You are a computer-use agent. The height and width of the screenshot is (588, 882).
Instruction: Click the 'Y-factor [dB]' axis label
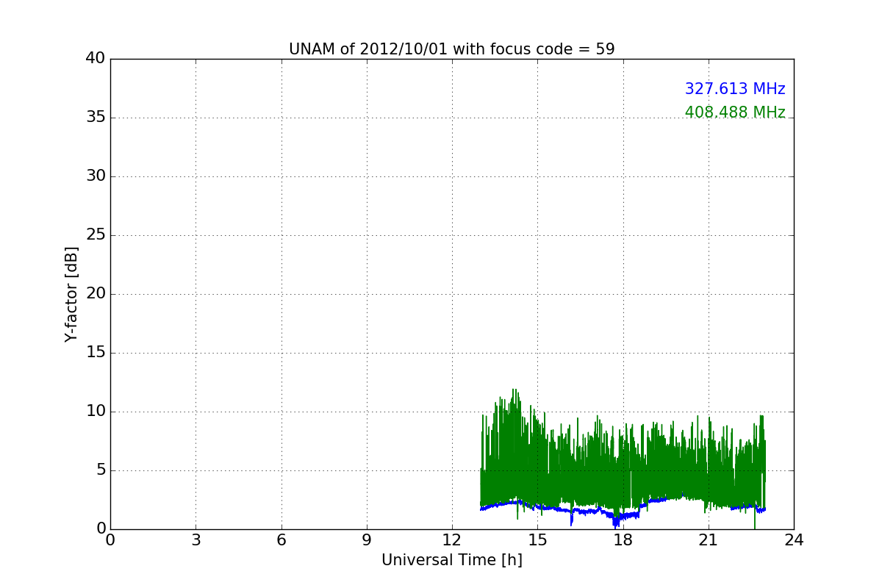71,294
